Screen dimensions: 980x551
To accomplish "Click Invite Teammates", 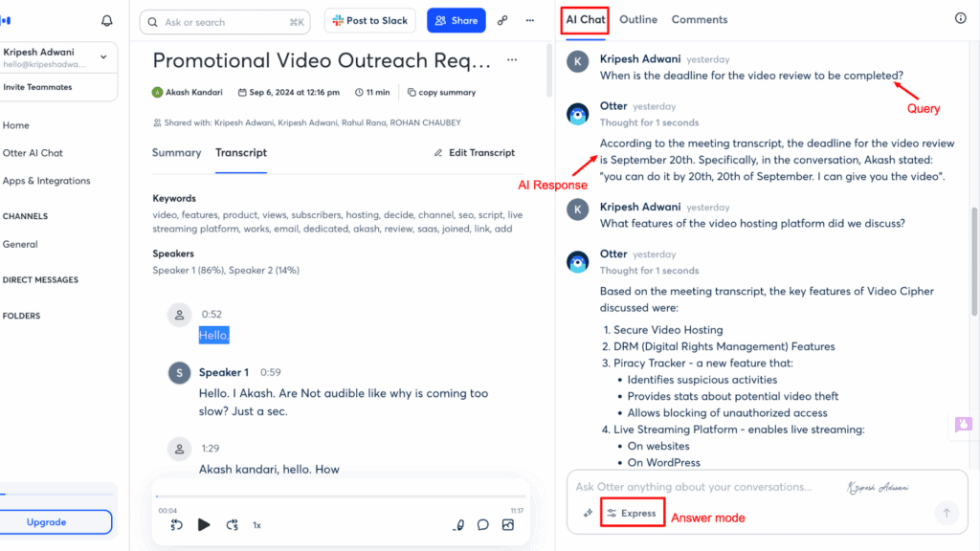I will 37,87.
